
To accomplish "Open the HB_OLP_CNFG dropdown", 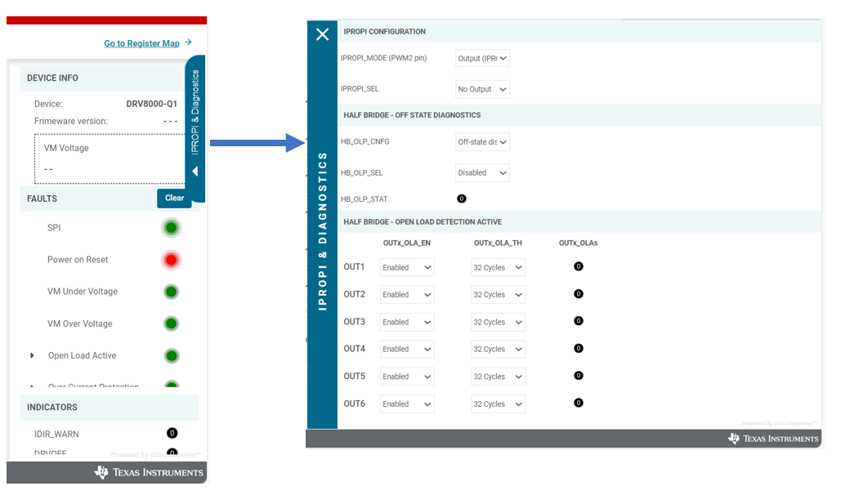I will (x=482, y=142).
